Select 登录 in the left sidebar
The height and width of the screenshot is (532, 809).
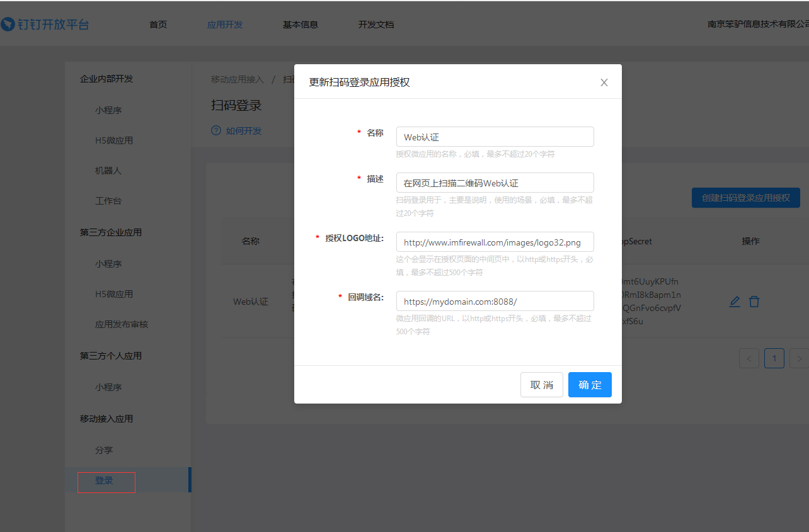105,480
